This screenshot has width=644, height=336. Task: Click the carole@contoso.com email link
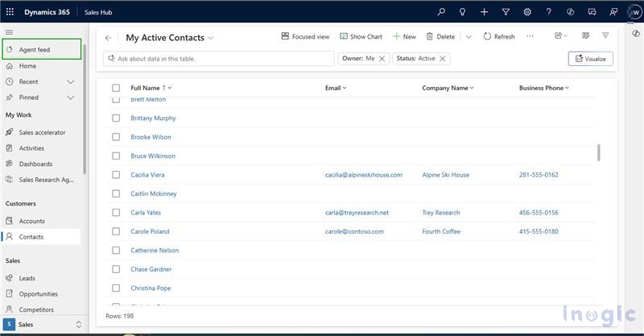pyautogui.click(x=354, y=231)
